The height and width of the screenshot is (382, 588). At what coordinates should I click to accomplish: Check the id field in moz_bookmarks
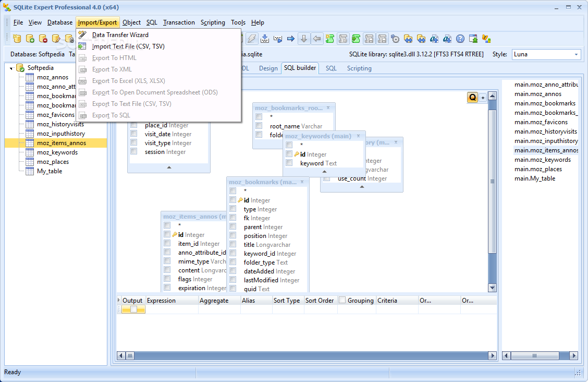[x=233, y=200]
